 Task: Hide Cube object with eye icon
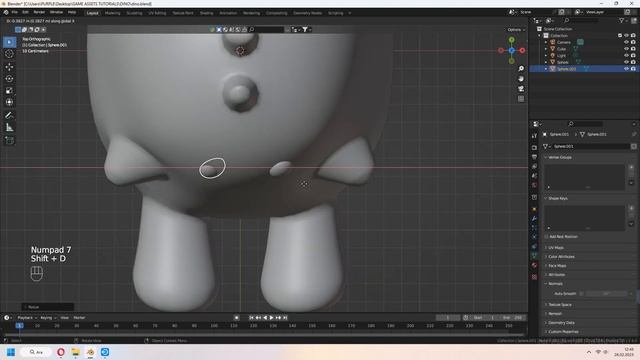(626, 49)
